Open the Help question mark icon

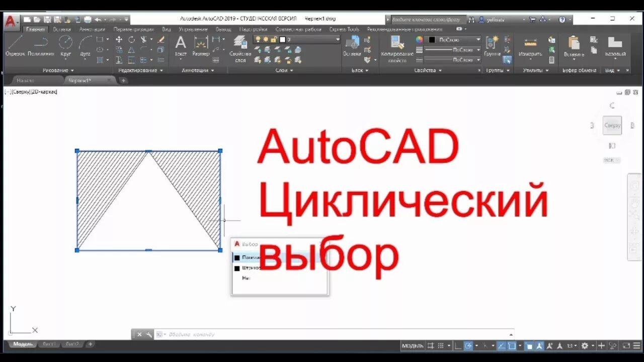click(x=562, y=20)
